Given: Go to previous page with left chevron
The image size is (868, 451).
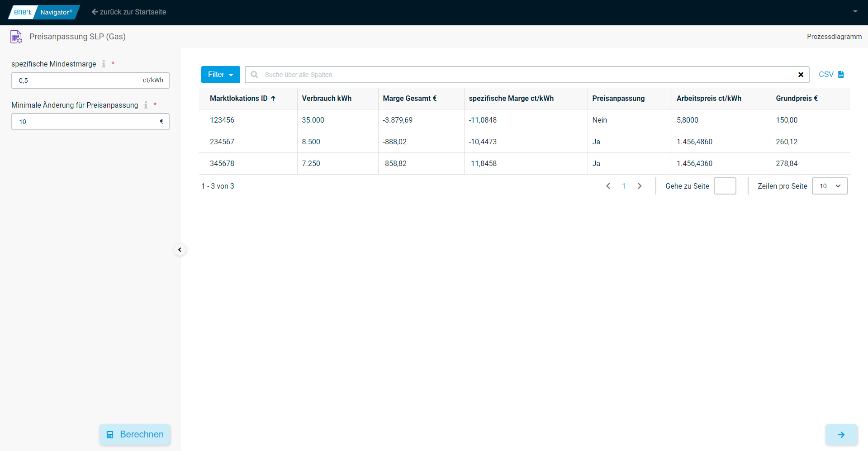Looking at the screenshot, I should pos(608,186).
